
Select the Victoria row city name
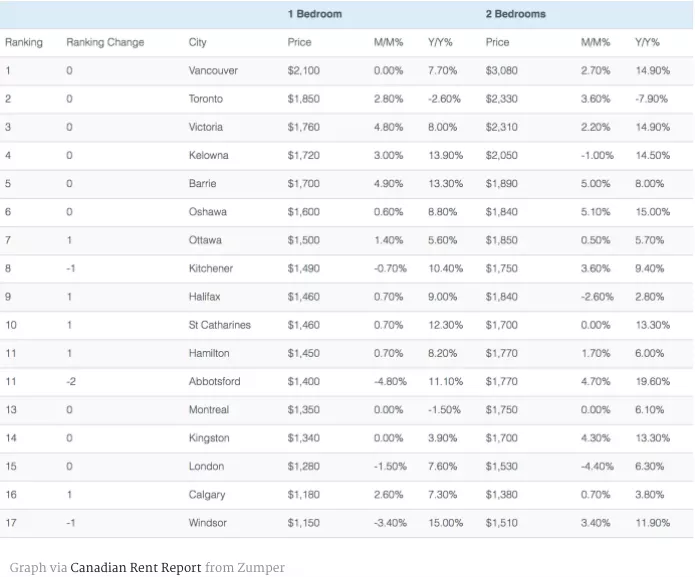[x=206, y=127]
